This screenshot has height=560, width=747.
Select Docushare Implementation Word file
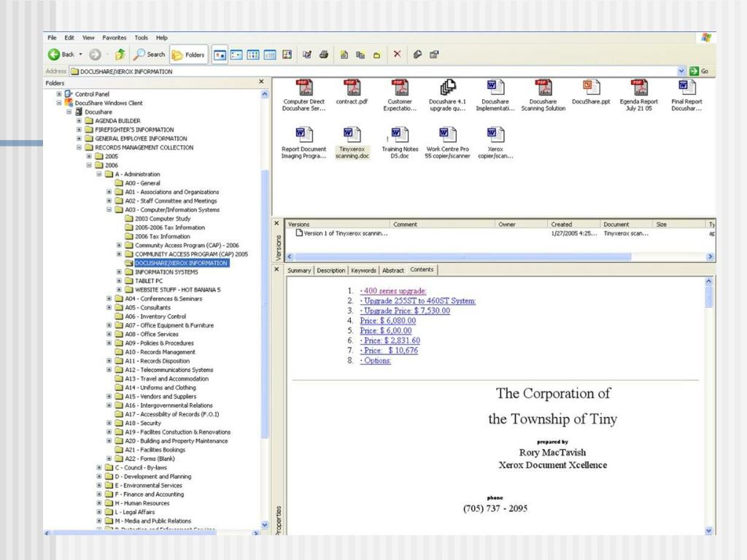(x=495, y=96)
